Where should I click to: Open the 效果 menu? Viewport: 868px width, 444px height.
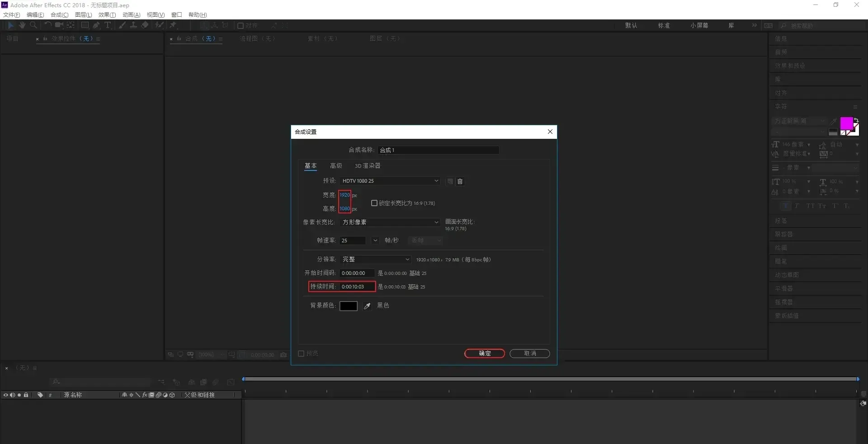point(107,15)
